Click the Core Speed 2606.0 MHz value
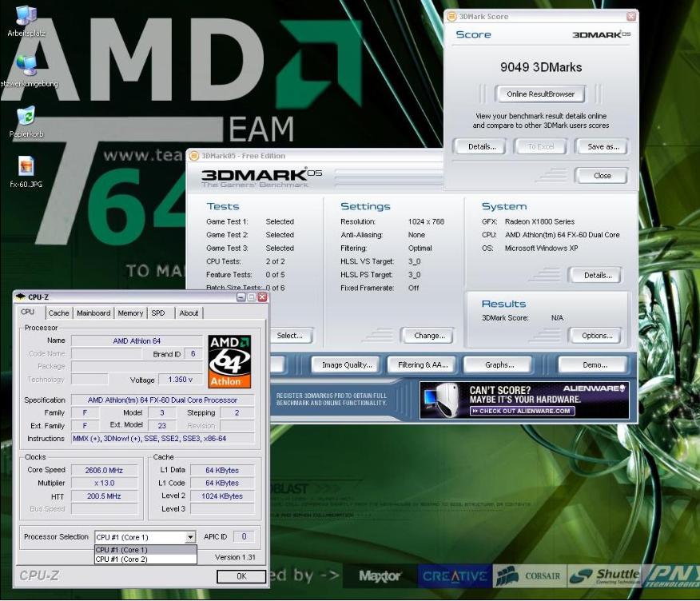The width and height of the screenshot is (700, 601). point(104,470)
